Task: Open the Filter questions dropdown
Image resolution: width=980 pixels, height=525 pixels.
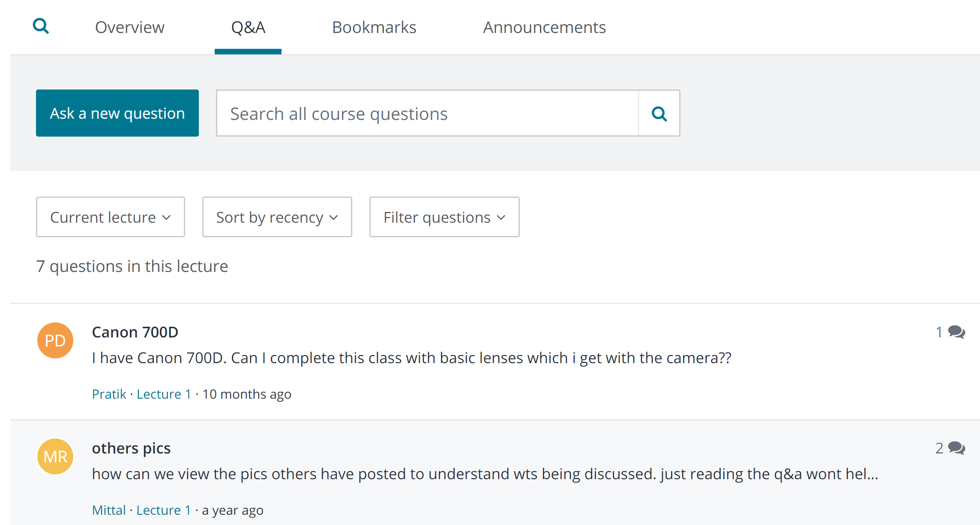Action: click(444, 217)
